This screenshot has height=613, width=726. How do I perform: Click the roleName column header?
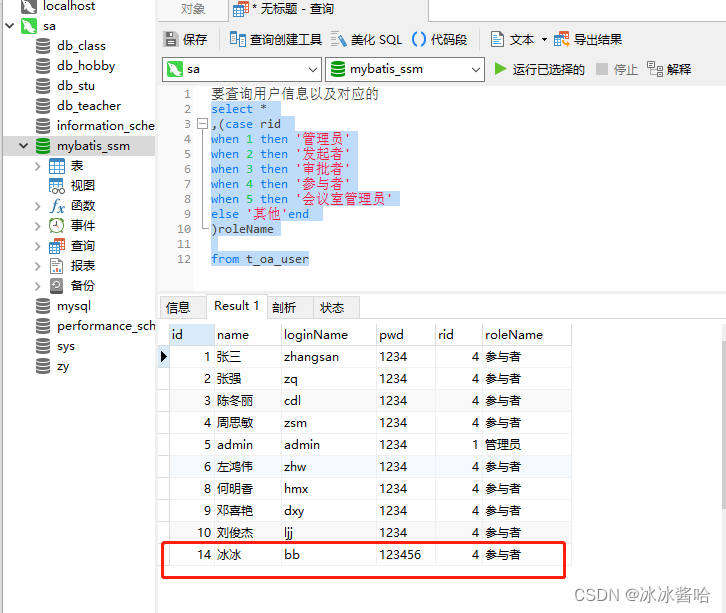(x=527, y=335)
